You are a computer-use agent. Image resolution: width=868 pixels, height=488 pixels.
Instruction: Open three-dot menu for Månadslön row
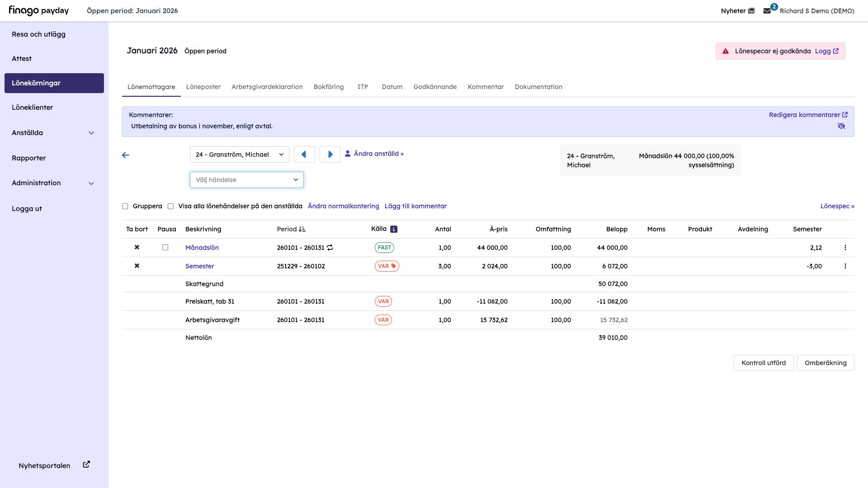[x=845, y=248]
